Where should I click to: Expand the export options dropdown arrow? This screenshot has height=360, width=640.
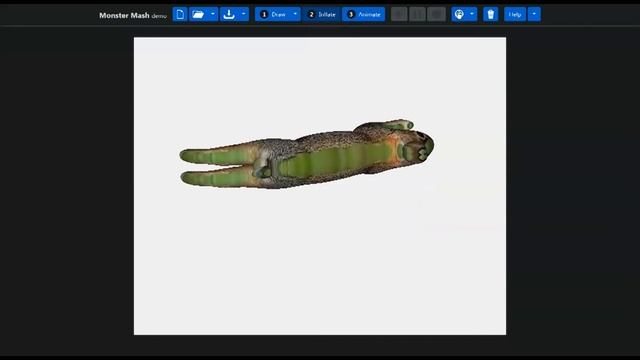[244, 14]
